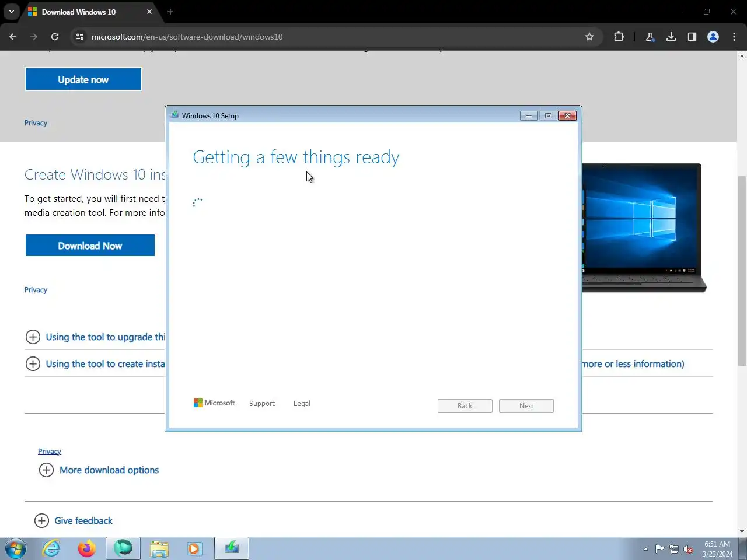The image size is (747, 560).
Task: Open Privacy link above More download options
Action: pyautogui.click(x=50, y=452)
